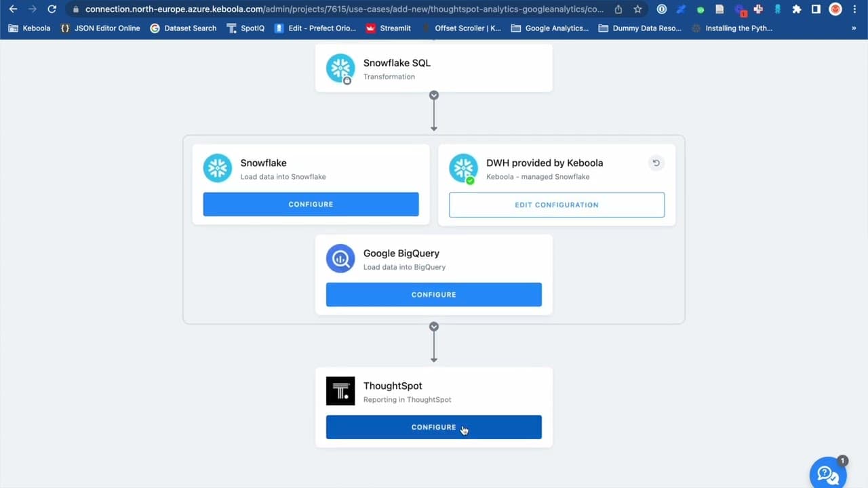Open the Keboola bookmarks folder
Screen dimensions: 868x488
(x=29, y=28)
